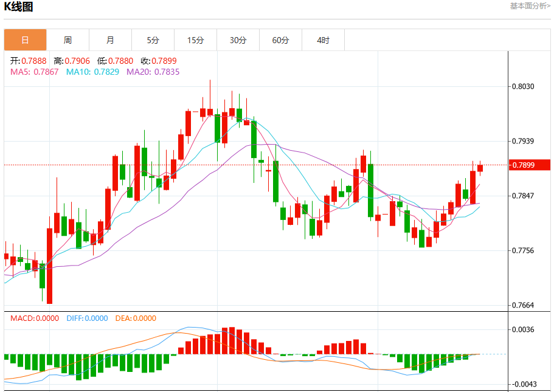554x392 pixels.
Task: Click the MA10 value label
Action: click(92, 72)
